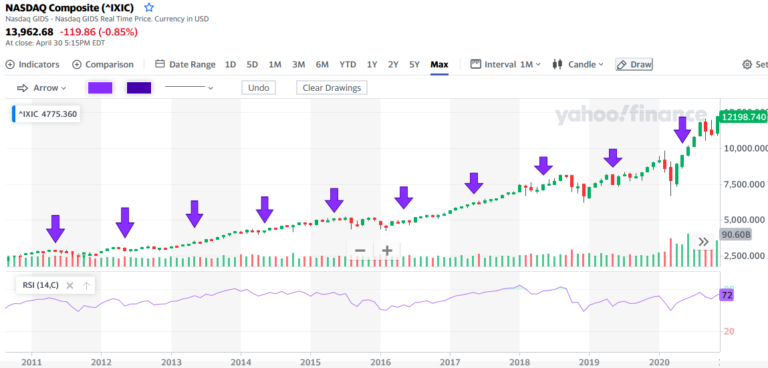Click the NASDAQ Composite (^IXIC) title
The height and width of the screenshot is (368, 768).
point(70,8)
